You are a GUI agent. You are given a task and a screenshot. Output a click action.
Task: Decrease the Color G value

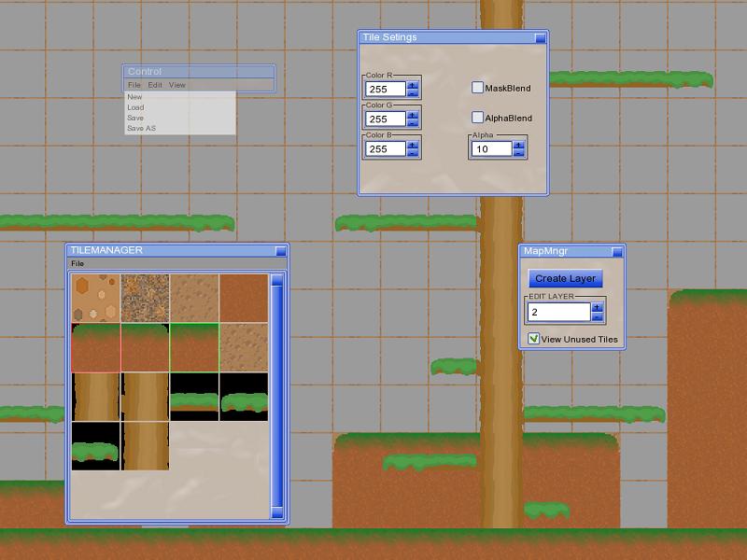click(413, 123)
